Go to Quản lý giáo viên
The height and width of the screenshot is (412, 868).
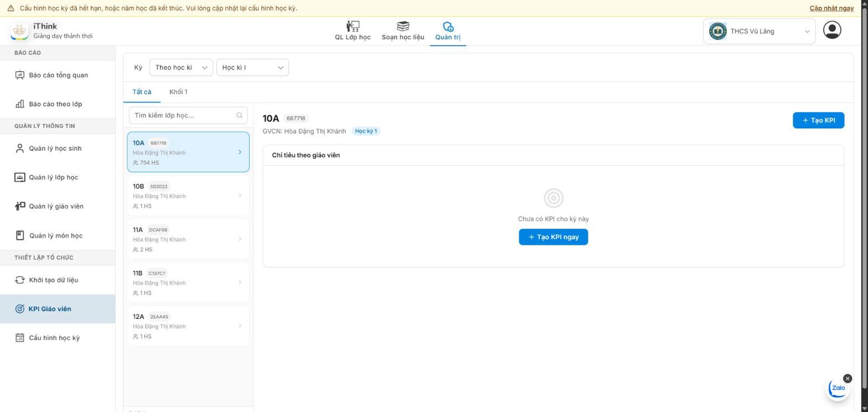pos(58,206)
